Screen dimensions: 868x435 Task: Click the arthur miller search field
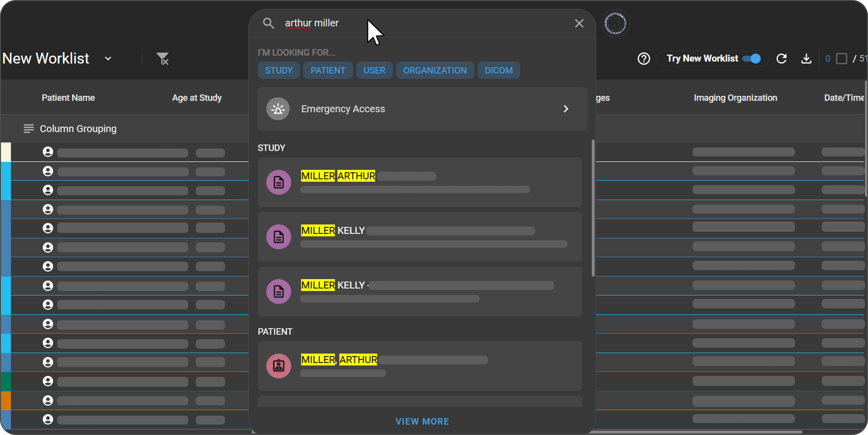pyautogui.click(x=422, y=23)
